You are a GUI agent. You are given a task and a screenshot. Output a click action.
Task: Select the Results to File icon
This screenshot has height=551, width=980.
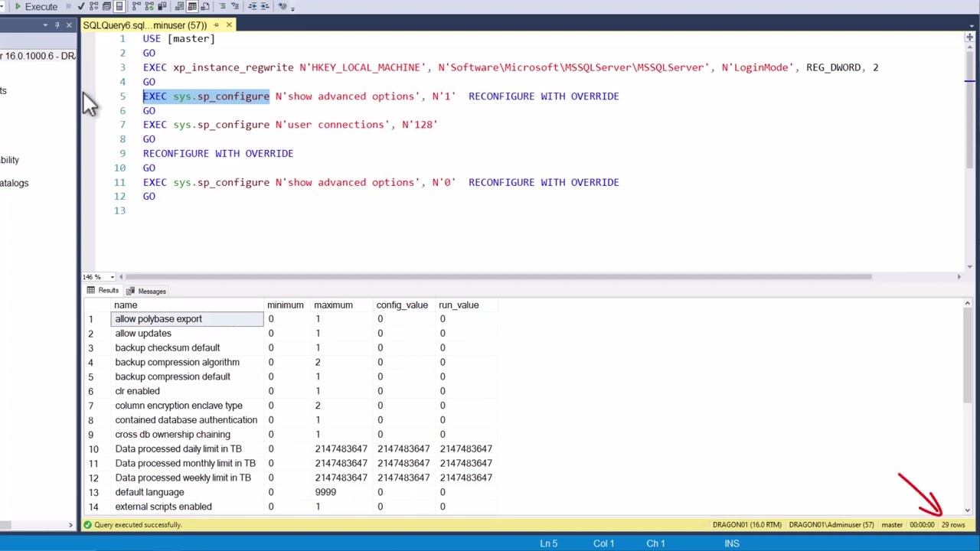tap(204, 6)
